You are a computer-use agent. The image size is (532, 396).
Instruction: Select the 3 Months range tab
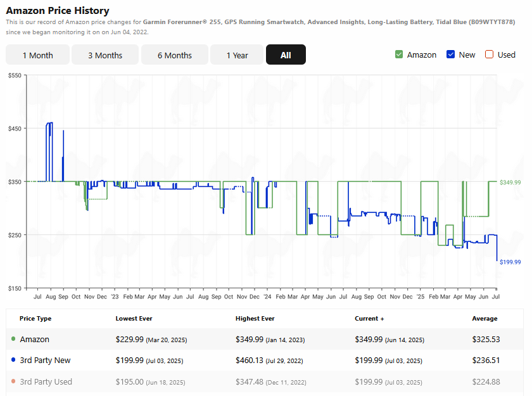pyautogui.click(x=105, y=54)
